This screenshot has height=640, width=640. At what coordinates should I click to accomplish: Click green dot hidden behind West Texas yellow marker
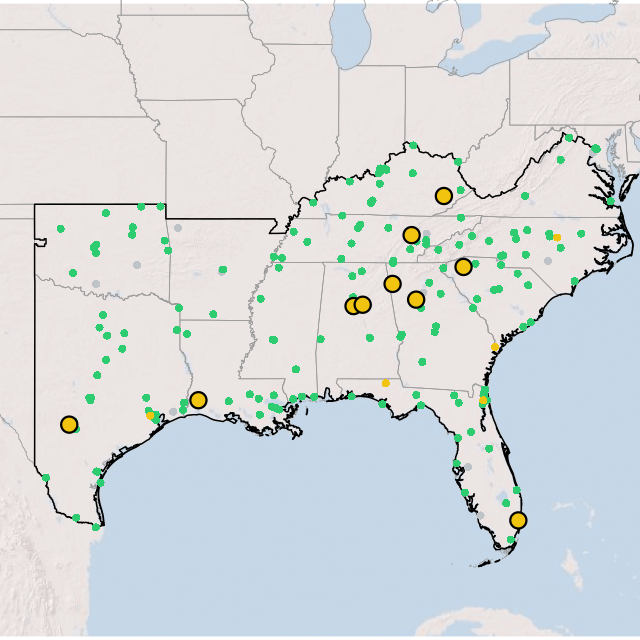coord(77,429)
